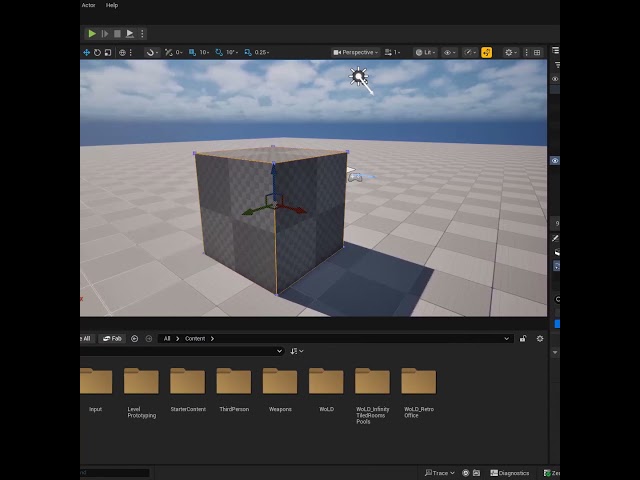Select WoLD_Infinity TiledRooms Pools folder
Screen dimensions: 640x480
point(372,396)
